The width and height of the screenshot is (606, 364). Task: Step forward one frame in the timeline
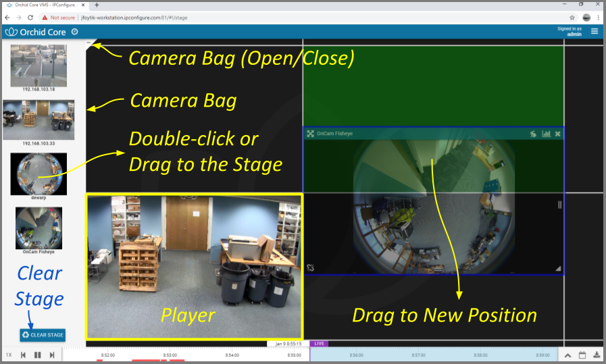click(x=52, y=355)
